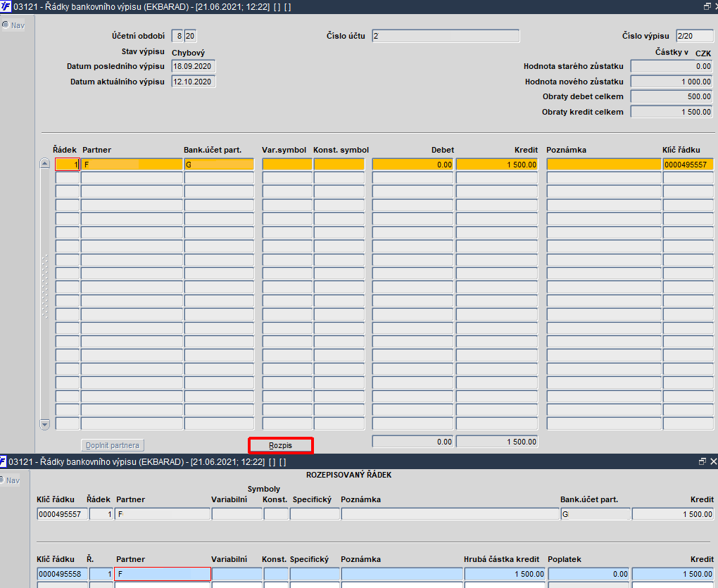Click the Kredit cell of the highlighted table row
718x588 pixels.
(497, 165)
